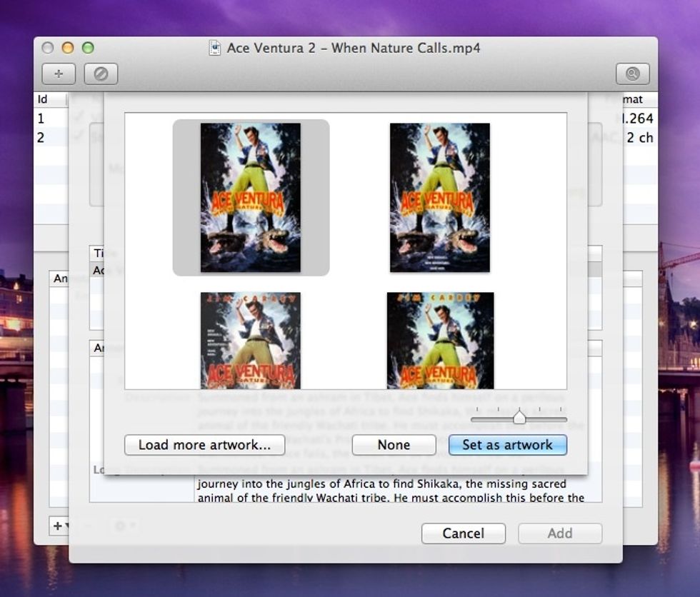The height and width of the screenshot is (597, 700).
Task: Click the None button
Action: (394, 445)
